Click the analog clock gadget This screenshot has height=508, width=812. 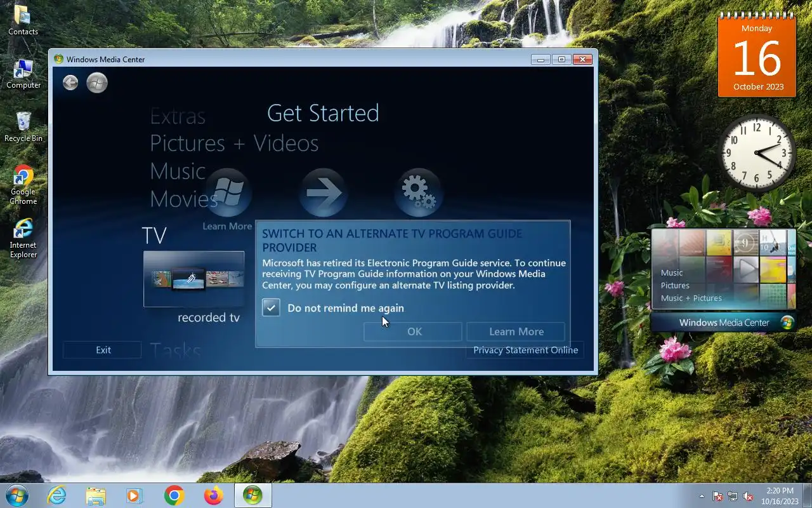coord(756,153)
